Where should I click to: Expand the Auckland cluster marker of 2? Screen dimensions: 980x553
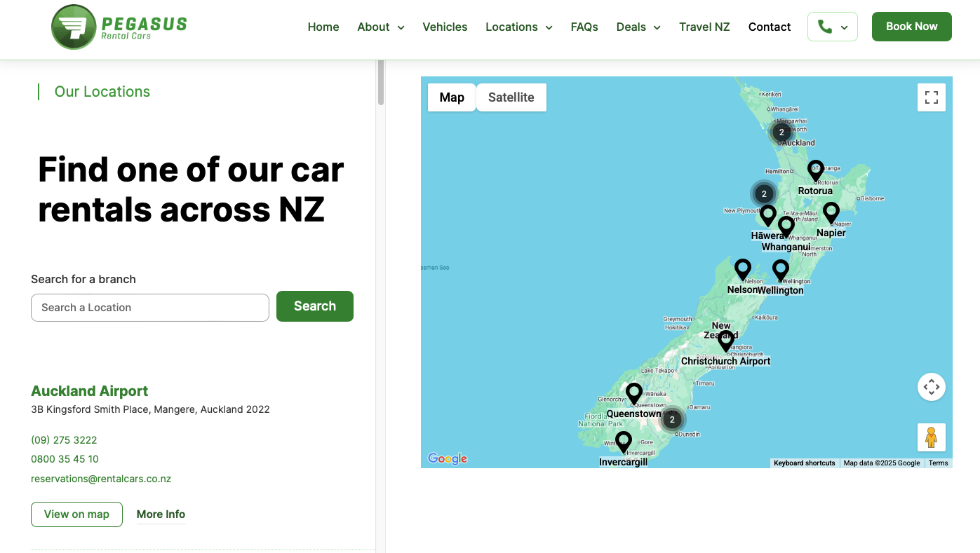781,132
